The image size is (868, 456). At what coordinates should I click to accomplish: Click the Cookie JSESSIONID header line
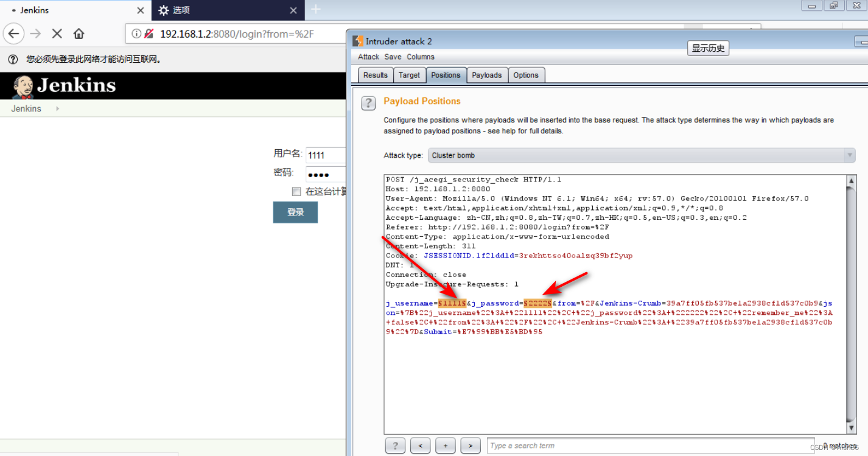509,256
